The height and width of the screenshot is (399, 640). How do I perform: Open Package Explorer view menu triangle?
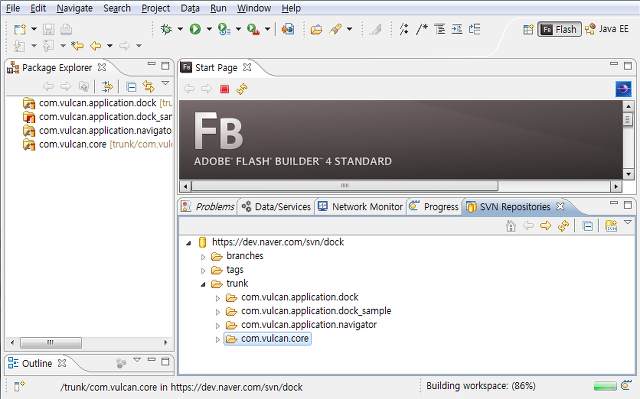click(165, 83)
